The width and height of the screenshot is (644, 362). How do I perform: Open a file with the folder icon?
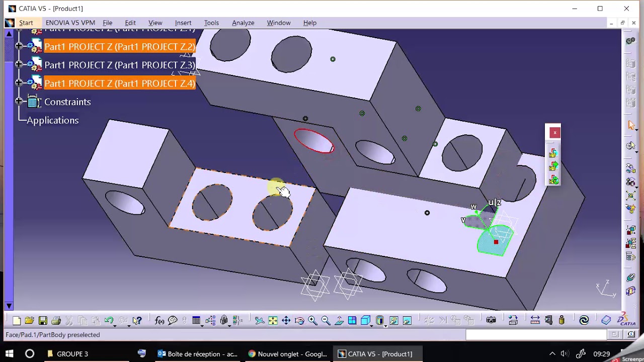(29, 320)
